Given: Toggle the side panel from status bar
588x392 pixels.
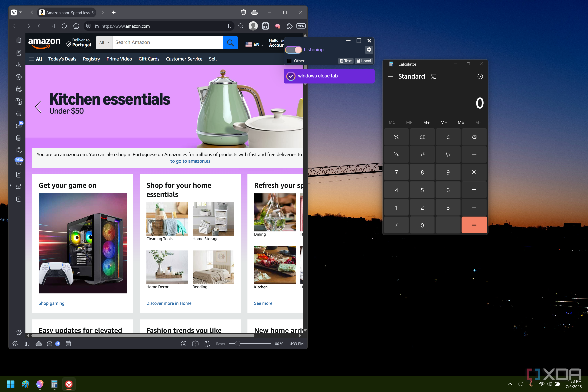Looking at the screenshot, I should [27, 344].
